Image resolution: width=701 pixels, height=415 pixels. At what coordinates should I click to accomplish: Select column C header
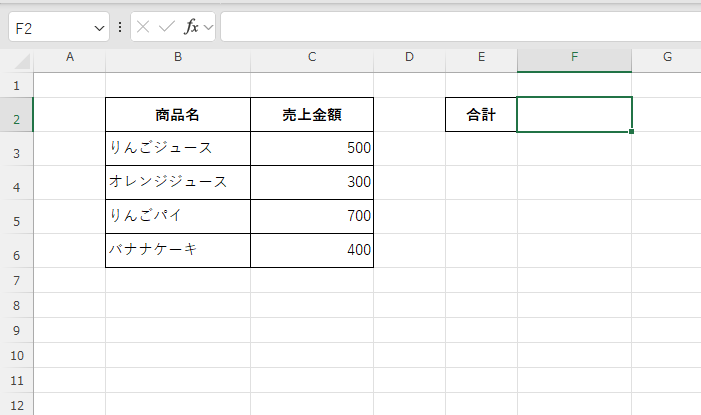pyautogui.click(x=312, y=60)
